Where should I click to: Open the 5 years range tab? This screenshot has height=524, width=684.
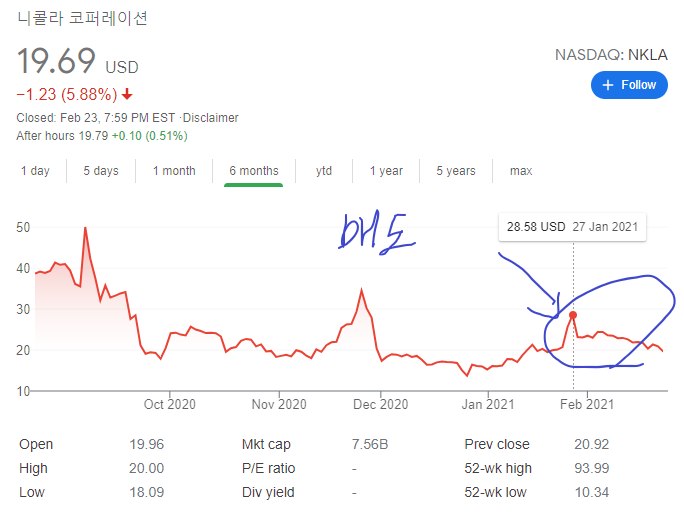point(456,171)
